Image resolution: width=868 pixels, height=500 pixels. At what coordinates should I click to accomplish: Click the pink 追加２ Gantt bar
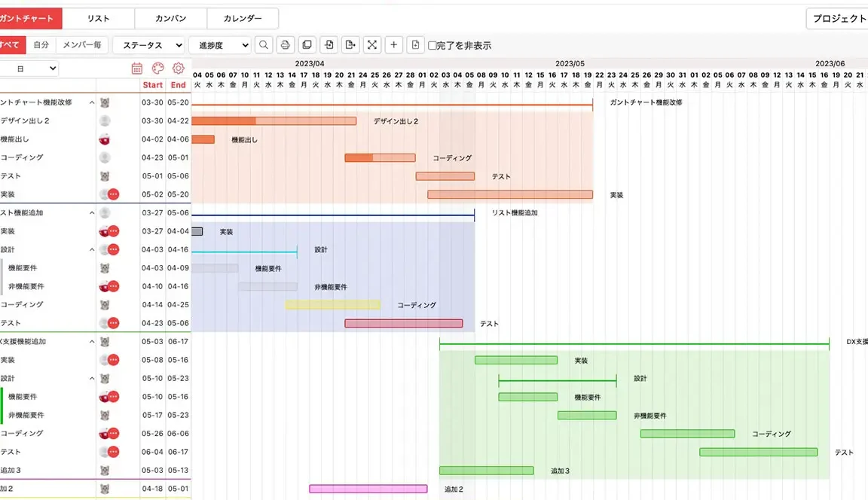pos(368,489)
